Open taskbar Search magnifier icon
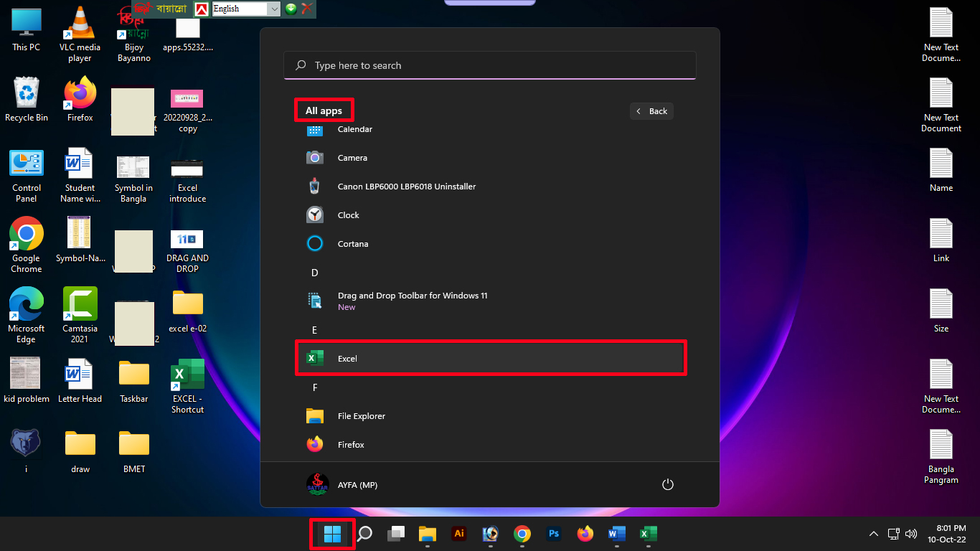This screenshot has width=980, height=551. pos(364,534)
